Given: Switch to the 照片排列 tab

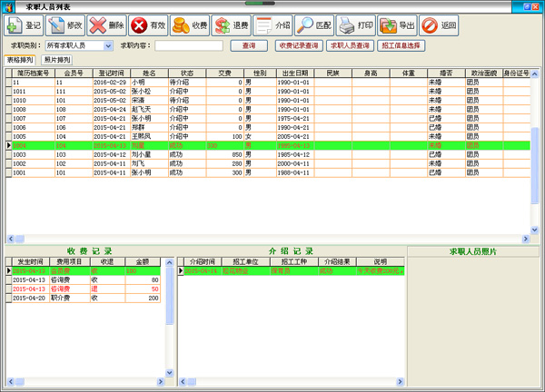Looking at the screenshot, I should click(57, 60).
